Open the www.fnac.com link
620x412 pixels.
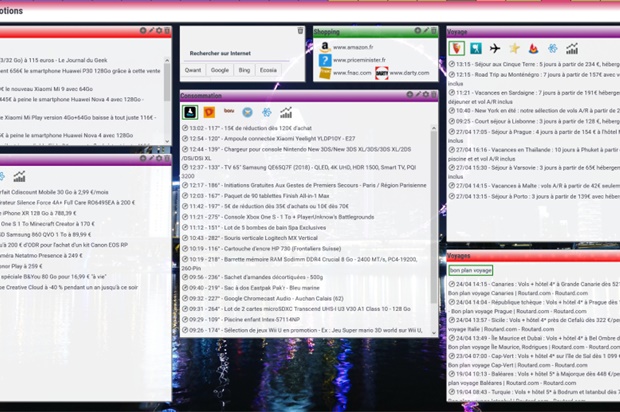[x=352, y=73]
